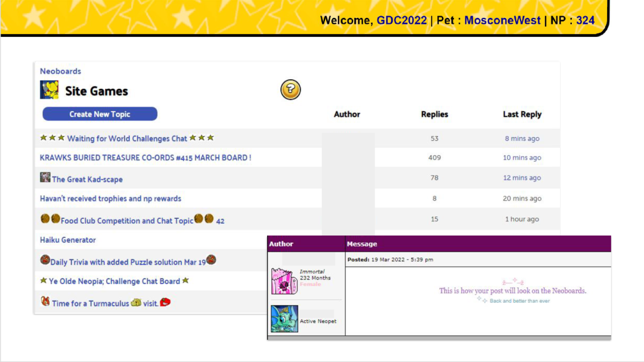This screenshot has width=644, height=362.
Task: Click the pink popcorn user avatar
Action: 284,281
